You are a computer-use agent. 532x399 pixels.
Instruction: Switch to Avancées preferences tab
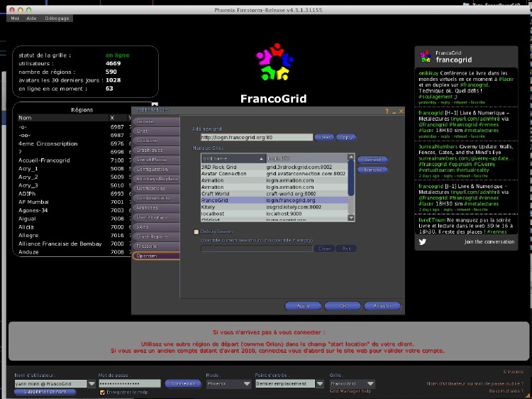coord(156,207)
